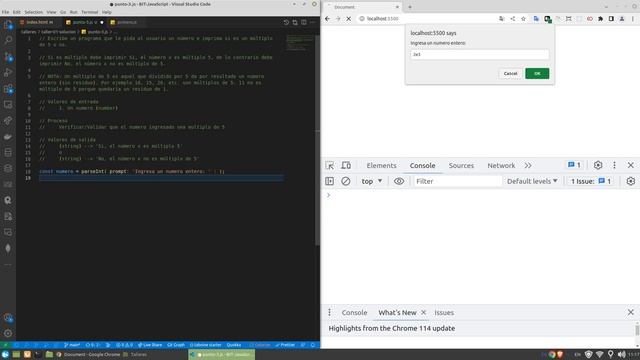This screenshot has height=360, width=640.
Task: Bookmark the page with the star icon
Action: (x=523, y=19)
